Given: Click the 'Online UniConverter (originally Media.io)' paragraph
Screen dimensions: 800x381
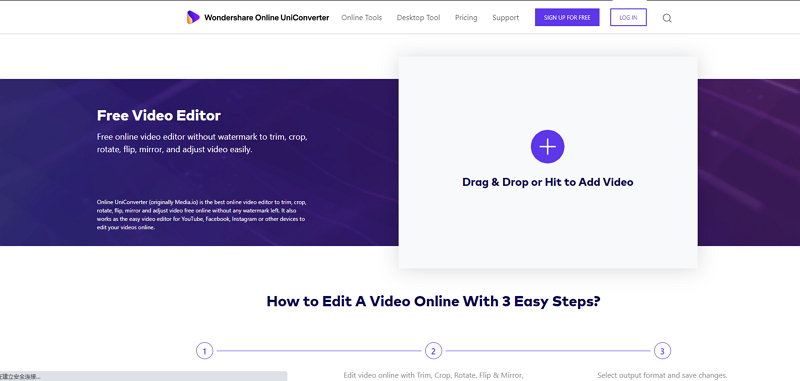Looking at the screenshot, I should point(202,215).
